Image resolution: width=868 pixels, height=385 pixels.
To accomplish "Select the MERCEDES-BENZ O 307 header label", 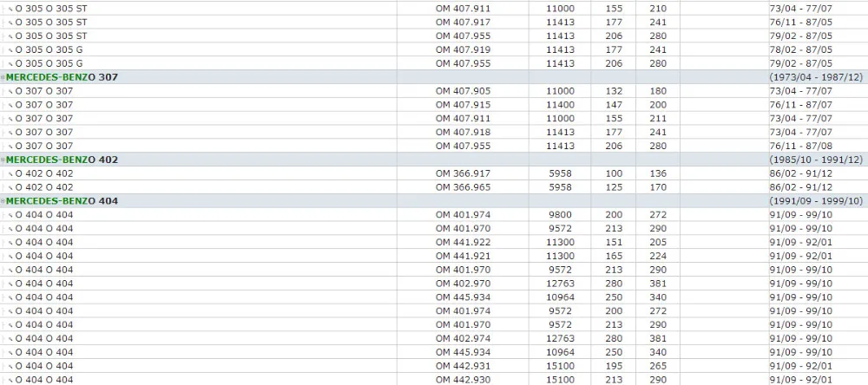I will [62, 77].
